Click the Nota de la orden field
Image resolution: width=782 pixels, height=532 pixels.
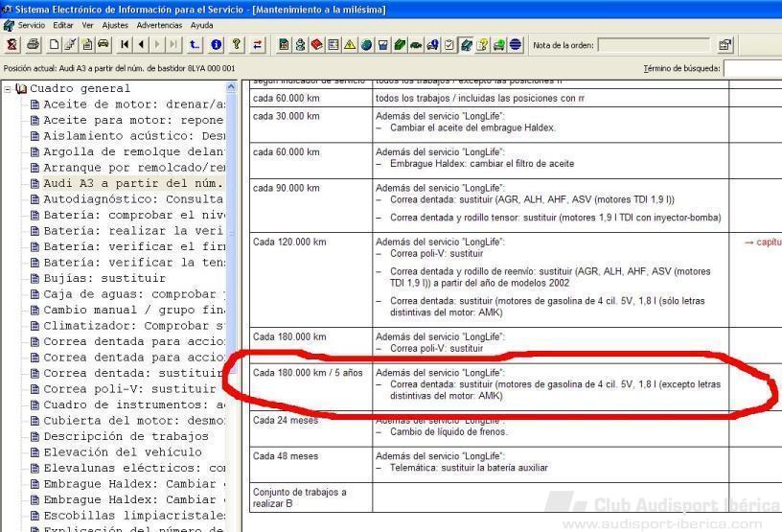pos(654,45)
